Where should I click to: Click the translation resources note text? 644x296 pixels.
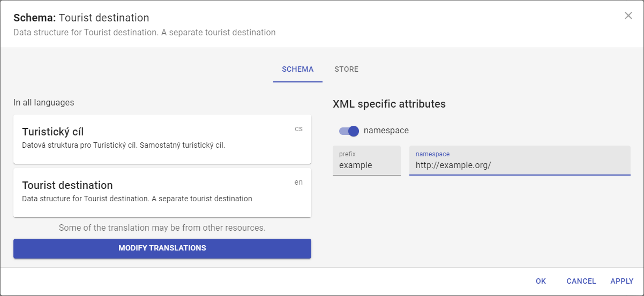(x=162, y=228)
